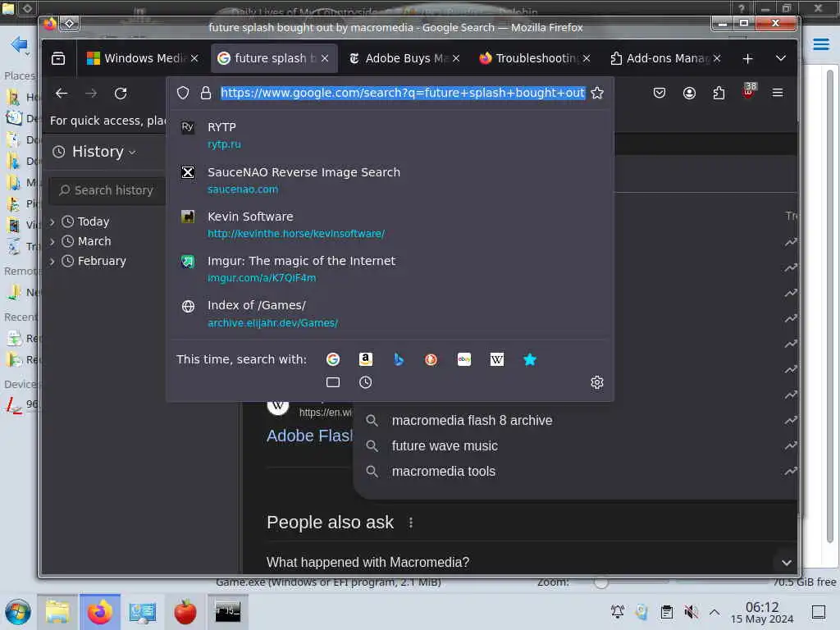View site security padlock info
The height and width of the screenshot is (630, 840).
point(206,94)
